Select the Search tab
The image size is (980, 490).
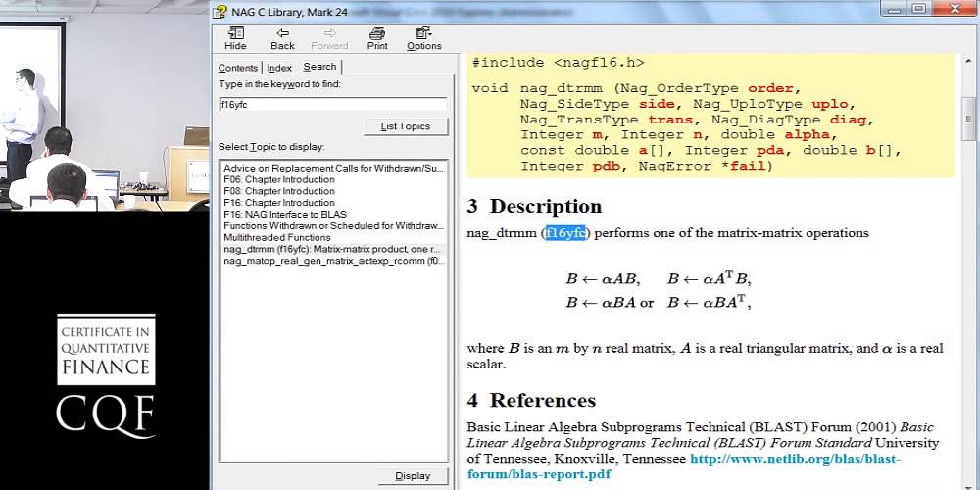320,67
